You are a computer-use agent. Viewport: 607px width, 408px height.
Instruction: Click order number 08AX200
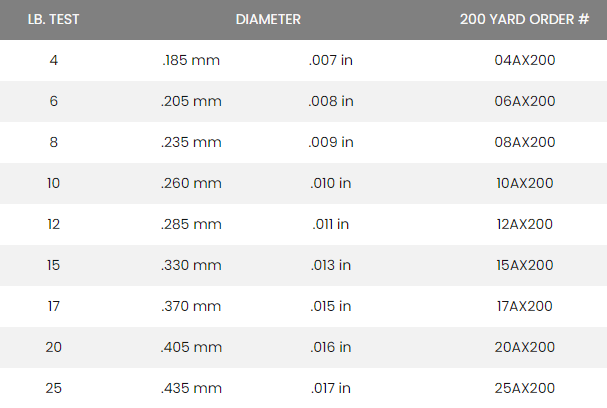point(524,142)
